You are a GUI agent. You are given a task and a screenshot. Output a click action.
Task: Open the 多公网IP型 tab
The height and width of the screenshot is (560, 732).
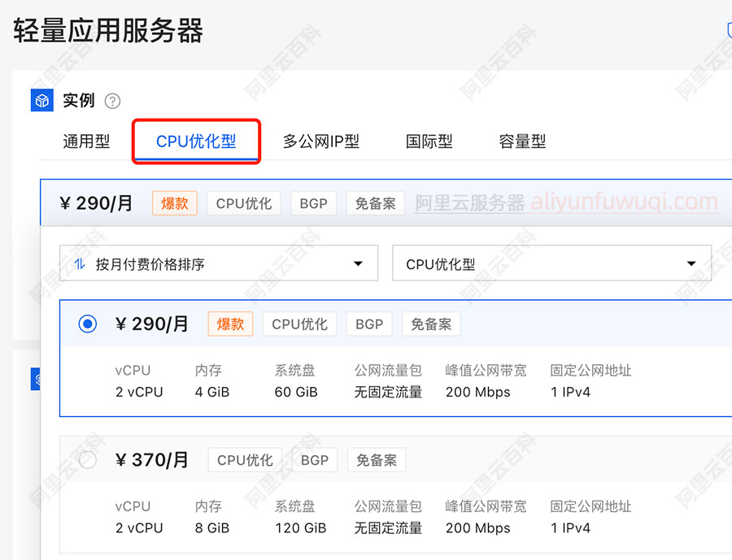click(321, 141)
